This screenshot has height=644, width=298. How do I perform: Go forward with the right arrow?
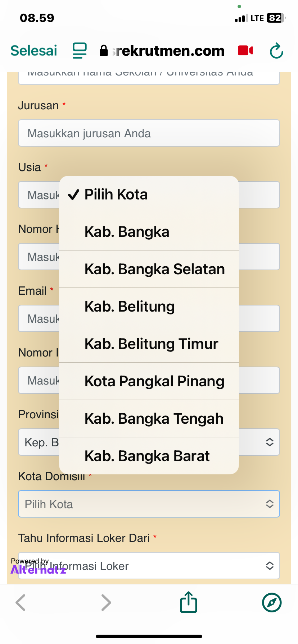[x=106, y=602]
